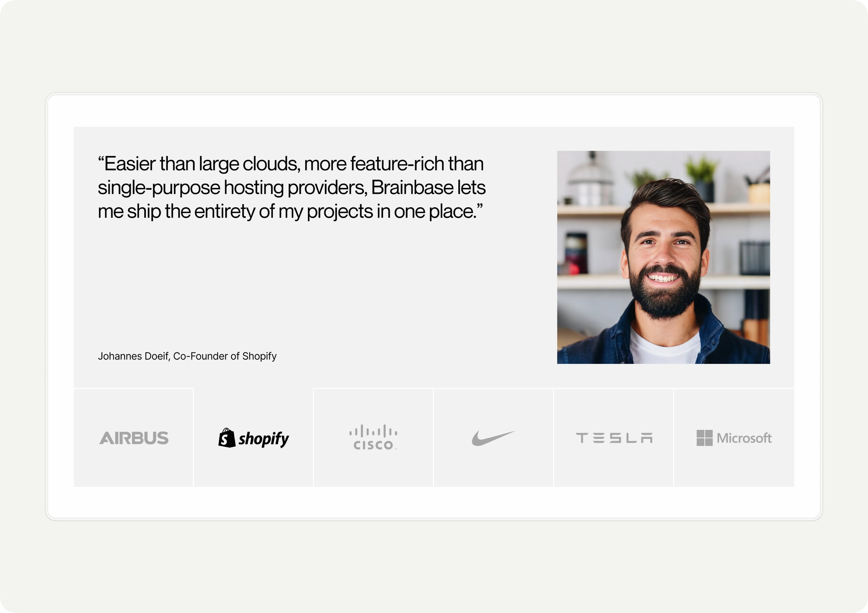Click the shopify wordmark text

tap(263, 439)
